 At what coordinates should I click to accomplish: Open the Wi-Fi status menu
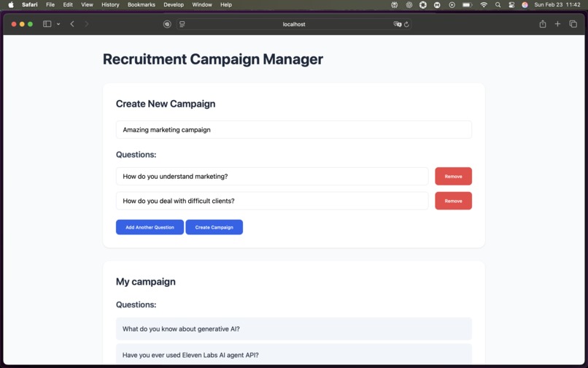pyautogui.click(x=484, y=5)
